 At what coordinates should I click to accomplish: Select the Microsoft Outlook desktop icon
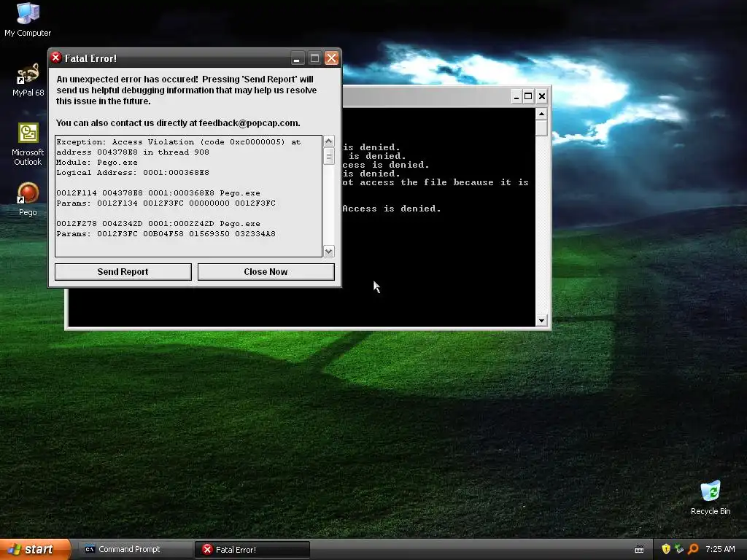point(28,144)
